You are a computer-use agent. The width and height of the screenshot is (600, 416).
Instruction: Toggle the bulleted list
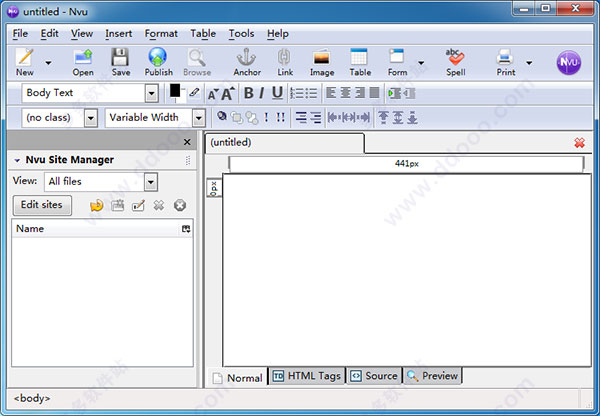[311, 93]
